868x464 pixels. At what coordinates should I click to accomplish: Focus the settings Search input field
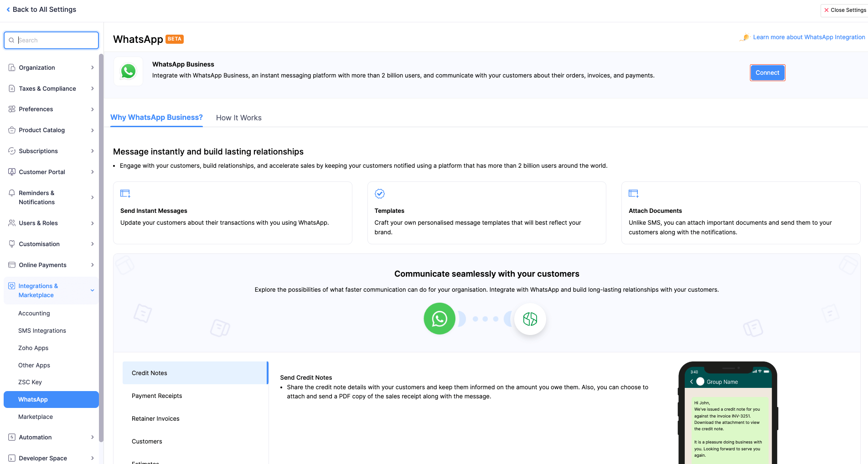coord(56,40)
